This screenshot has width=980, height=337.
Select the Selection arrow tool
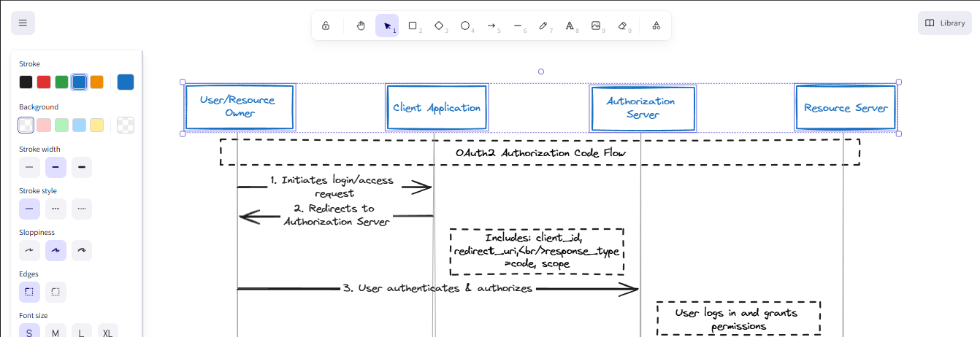point(387,26)
